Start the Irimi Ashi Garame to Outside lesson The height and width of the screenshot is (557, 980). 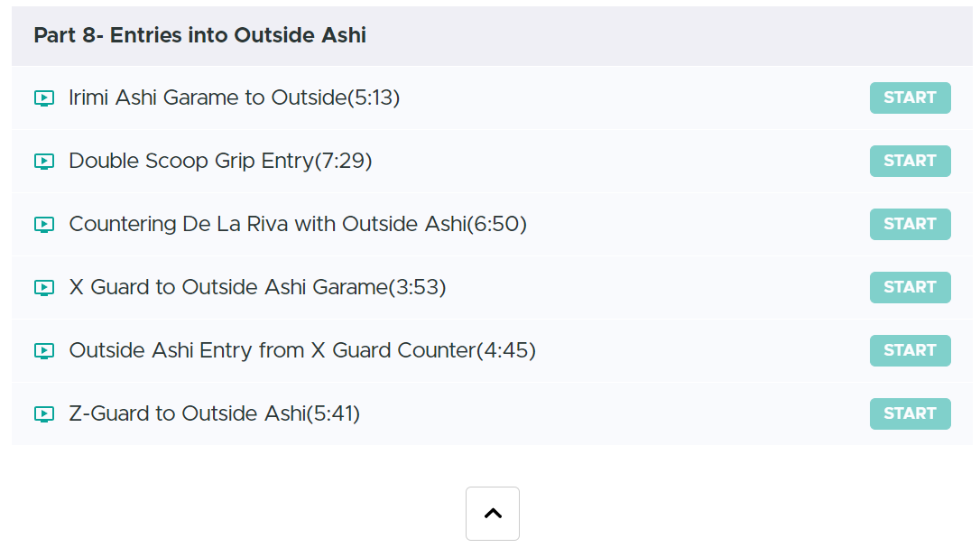(910, 97)
